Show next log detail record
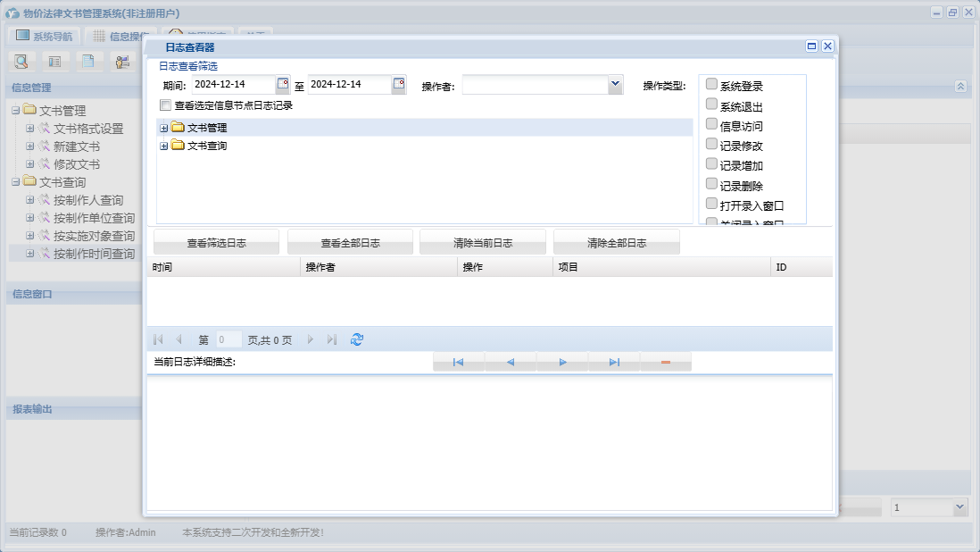980x552 pixels. coord(562,362)
